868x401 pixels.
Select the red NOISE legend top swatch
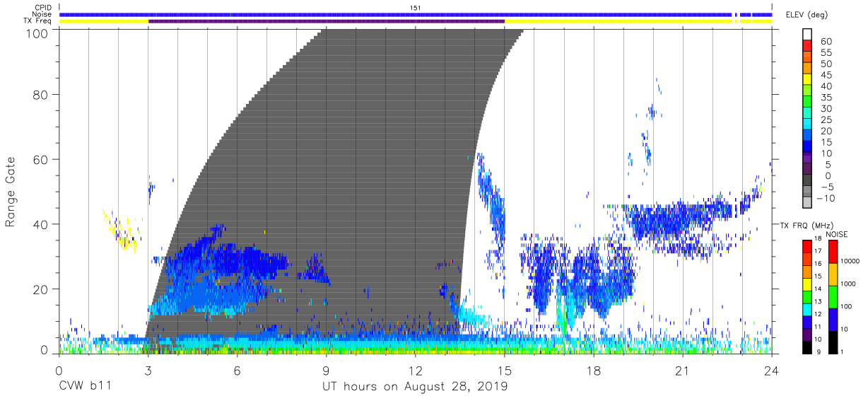(833, 251)
